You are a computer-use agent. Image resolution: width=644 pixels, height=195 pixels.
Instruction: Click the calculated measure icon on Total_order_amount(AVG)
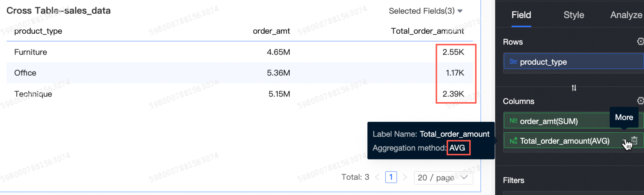(x=513, y=141)
